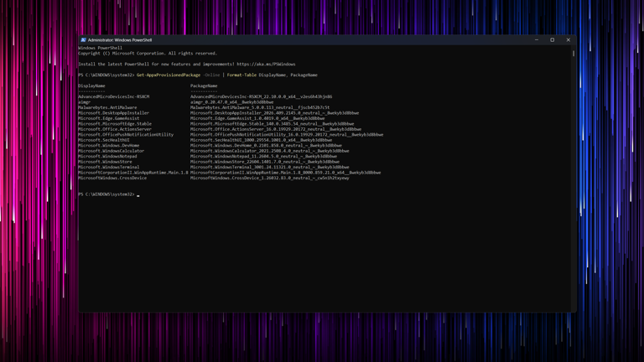This screenshot has width=644, height=362.
Task: Click AdvancedMicroDevicesInc-RSXCM in DisplayName column
Action: coord(114,97)
